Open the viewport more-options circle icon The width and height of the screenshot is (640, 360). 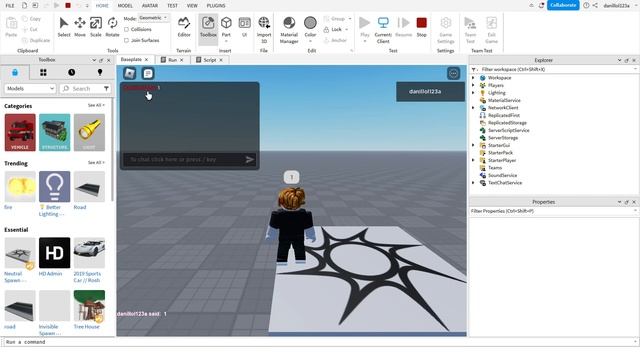coord(453,73)
